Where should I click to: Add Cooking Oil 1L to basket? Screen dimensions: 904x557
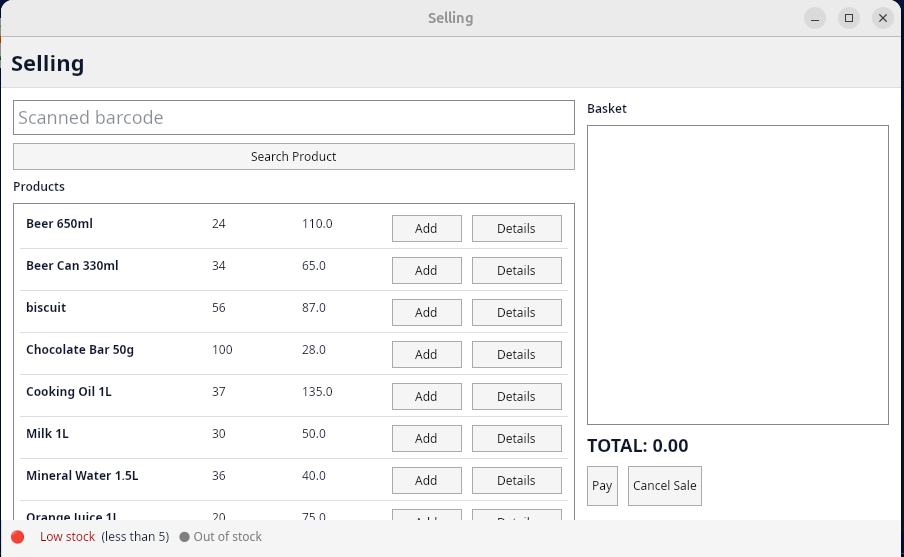pos(426,396)
